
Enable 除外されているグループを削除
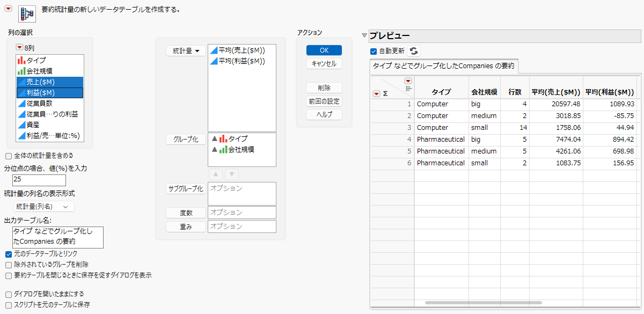pos(9,265)
